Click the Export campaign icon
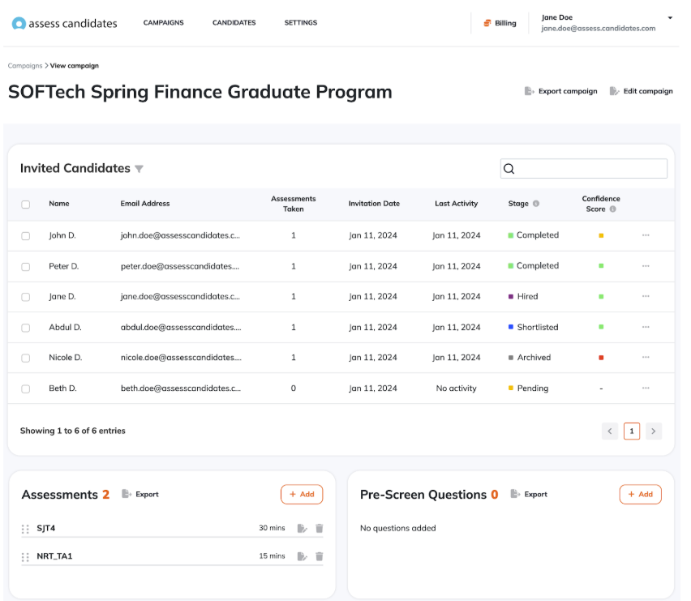This screenshot has width=691, height=601. [x=529, y=91]
